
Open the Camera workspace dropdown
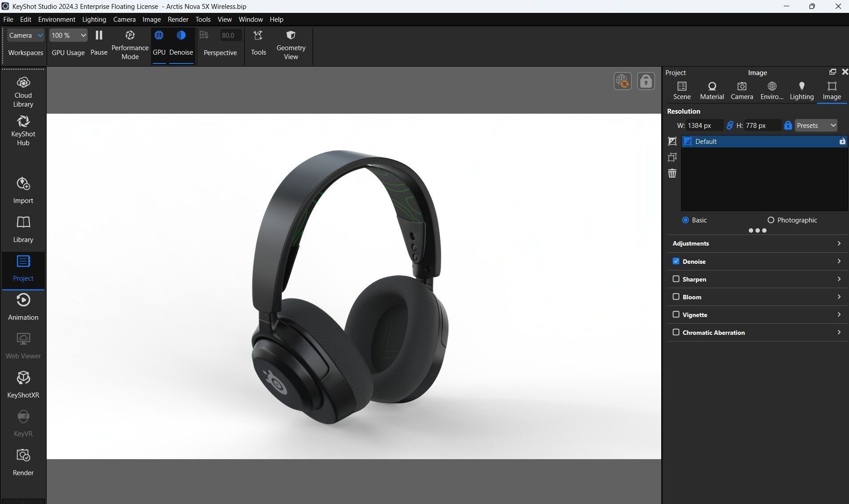click(26, 35)
